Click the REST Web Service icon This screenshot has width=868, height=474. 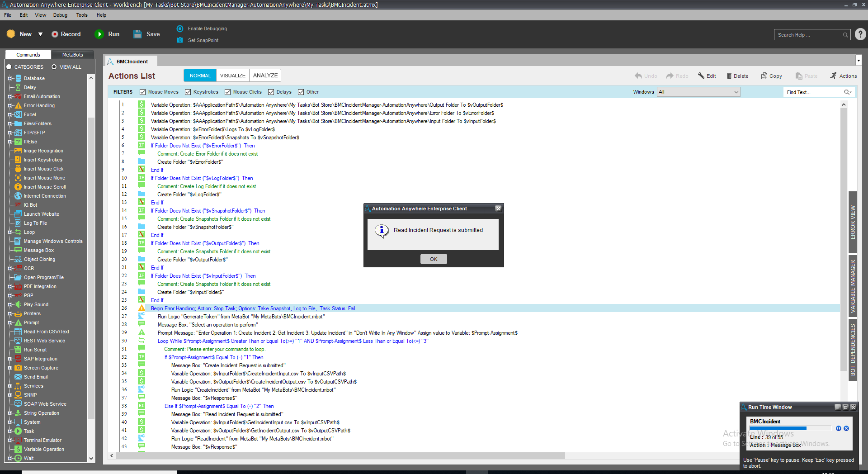pos(18,341)
